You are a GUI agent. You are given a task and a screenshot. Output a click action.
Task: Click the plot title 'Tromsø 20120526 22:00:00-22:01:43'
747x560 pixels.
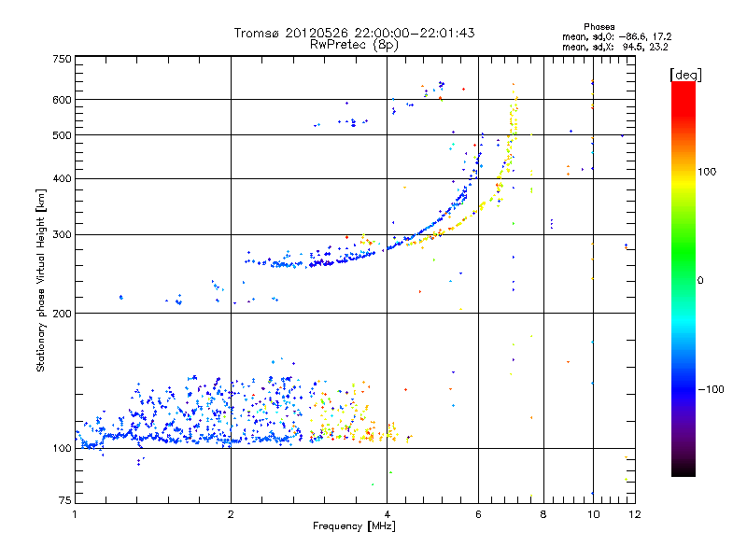tap(354, 33)
